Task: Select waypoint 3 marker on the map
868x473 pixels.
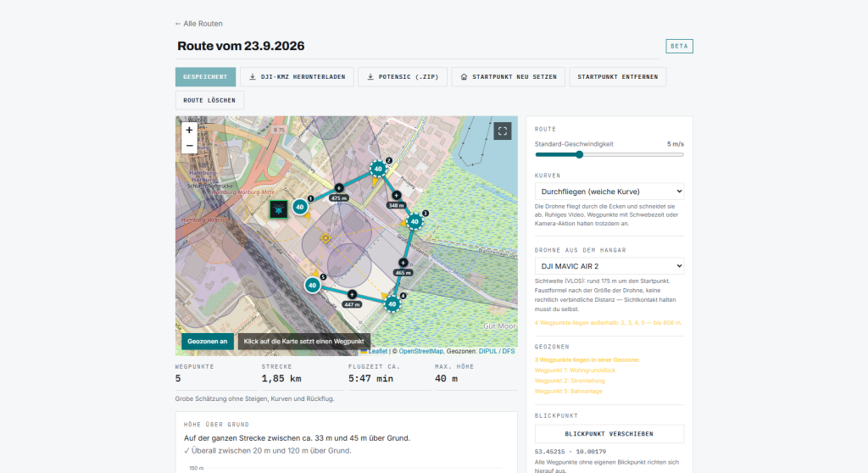Action: (414, 221)
